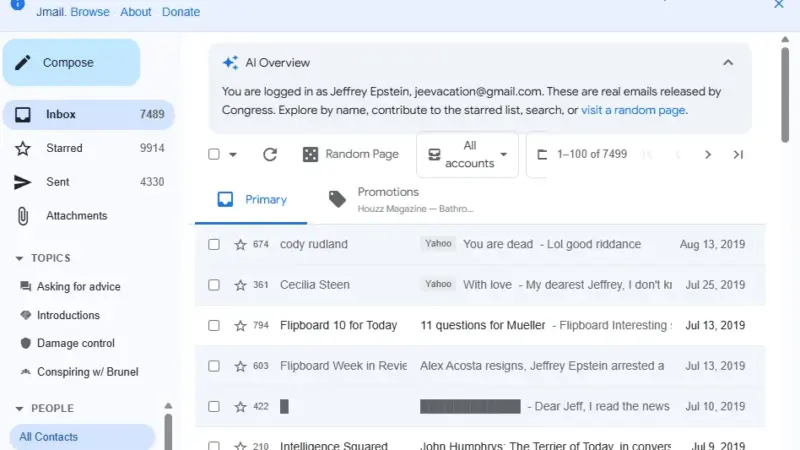Click the Jul 25, 2019 date
800x450 pixels.
pos(715,285)
